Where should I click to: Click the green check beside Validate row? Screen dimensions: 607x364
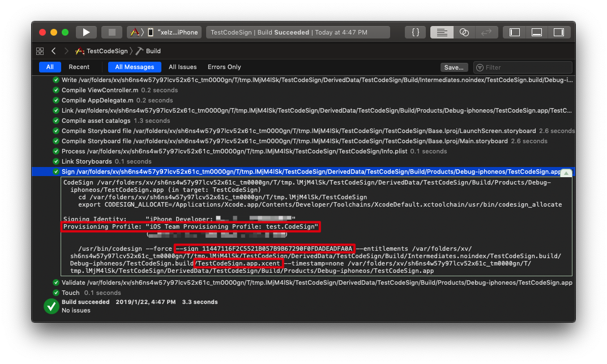click(x=56, y=283)
